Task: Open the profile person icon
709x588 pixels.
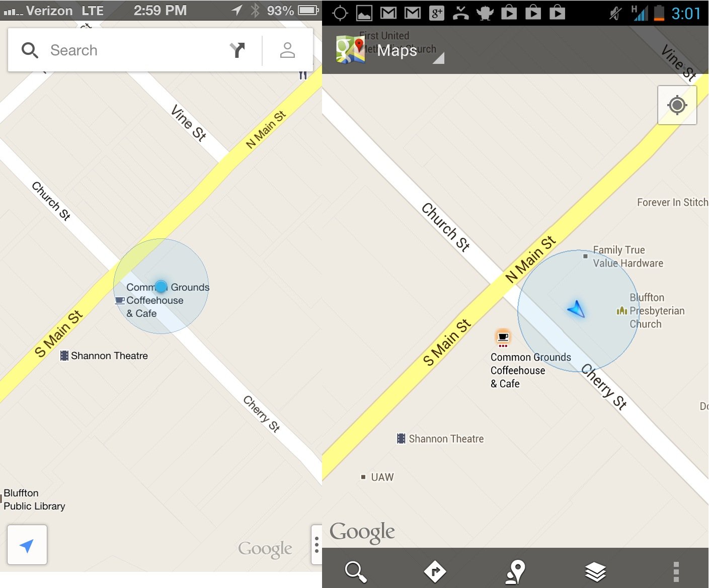Action: pyautogui.click(x=287, y=50)
